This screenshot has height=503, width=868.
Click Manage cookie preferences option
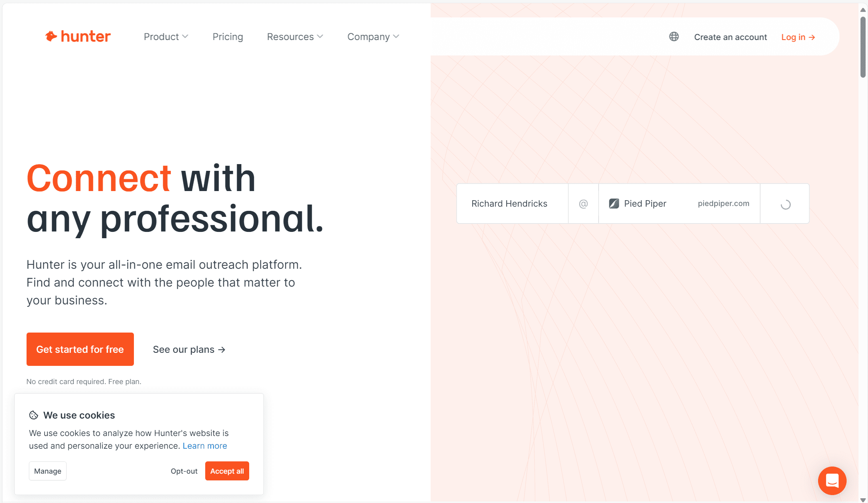click(x=47, y=470)
